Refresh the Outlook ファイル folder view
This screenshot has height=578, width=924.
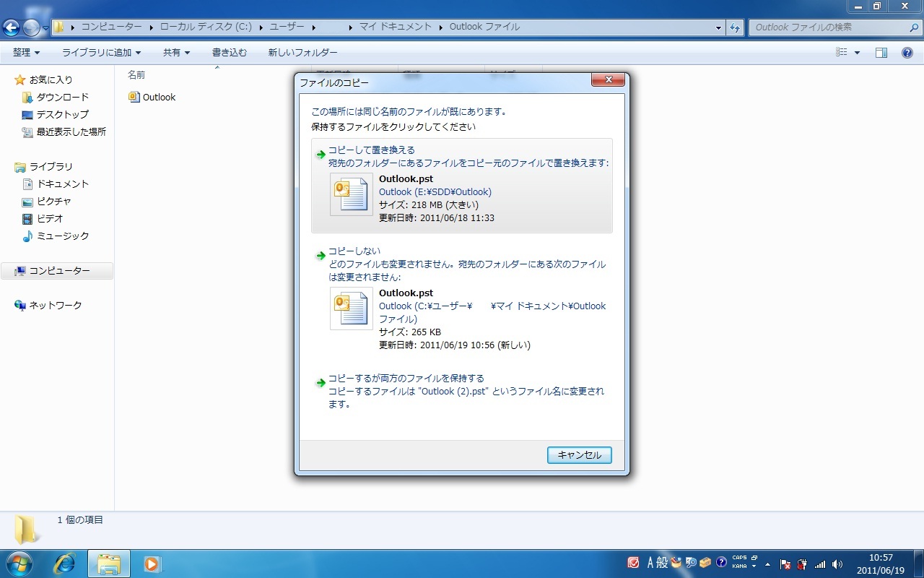pyautogui.click(x=735, y=27)
